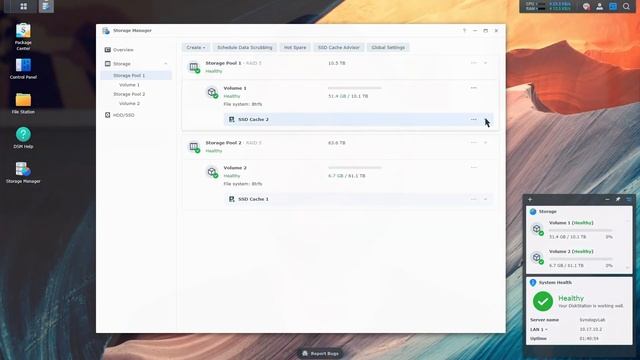Click Volume 2 icon in Storage widget
This screenshot has width=640, height=360.
tap(537, 258)
